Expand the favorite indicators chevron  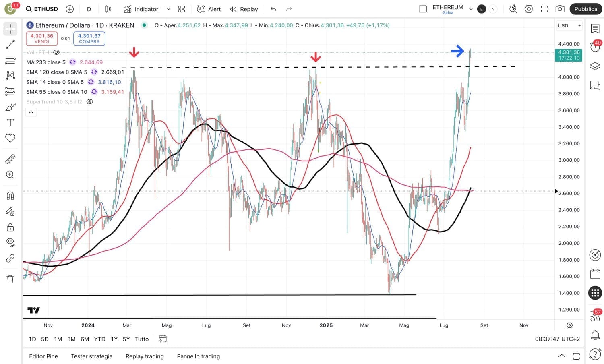169,9
